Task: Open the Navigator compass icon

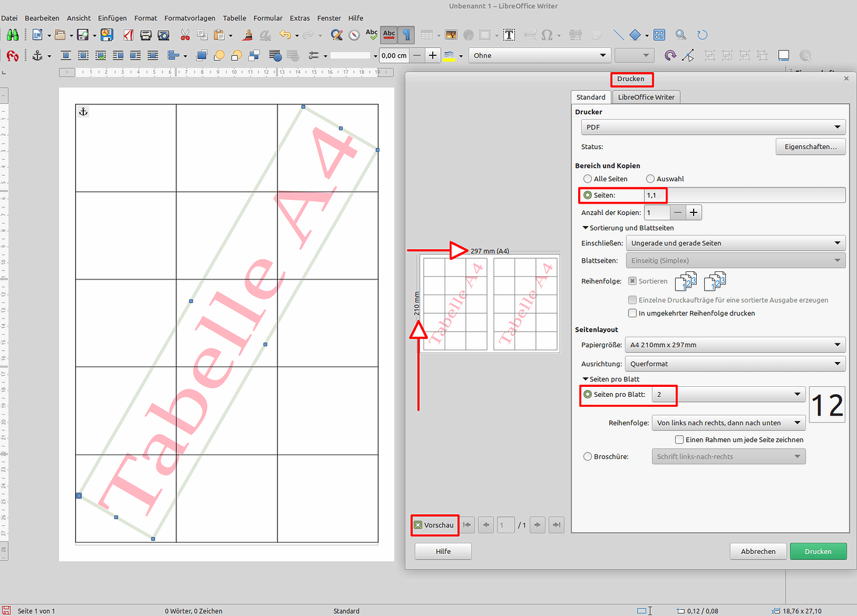Action: click(x=354, y=35)
